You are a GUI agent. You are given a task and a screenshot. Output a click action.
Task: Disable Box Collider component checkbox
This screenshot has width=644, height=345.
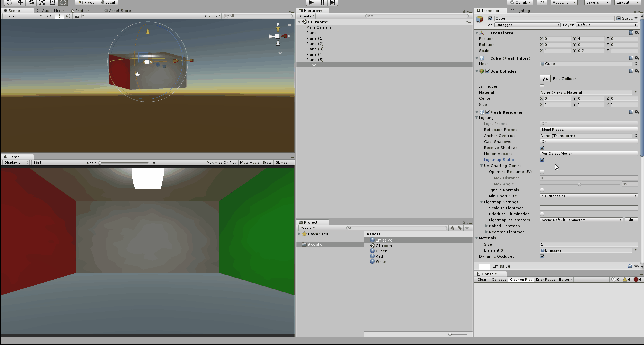487,71
